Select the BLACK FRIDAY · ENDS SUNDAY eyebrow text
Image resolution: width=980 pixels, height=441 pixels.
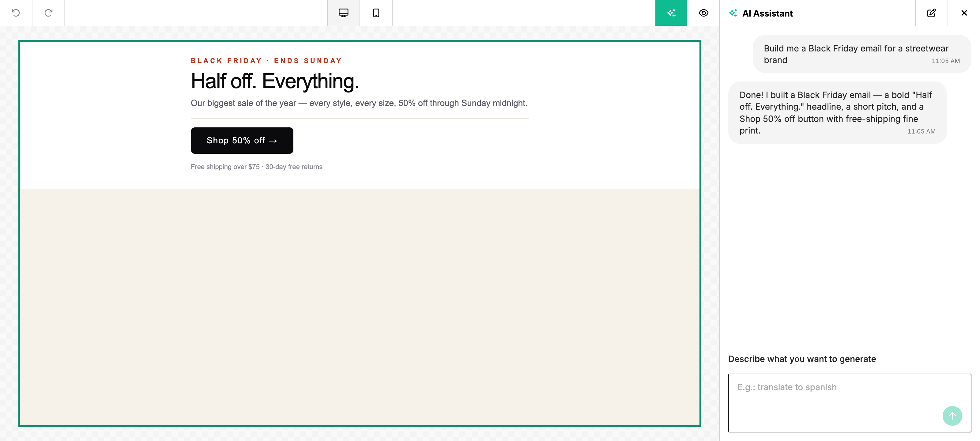click(266, 61)
